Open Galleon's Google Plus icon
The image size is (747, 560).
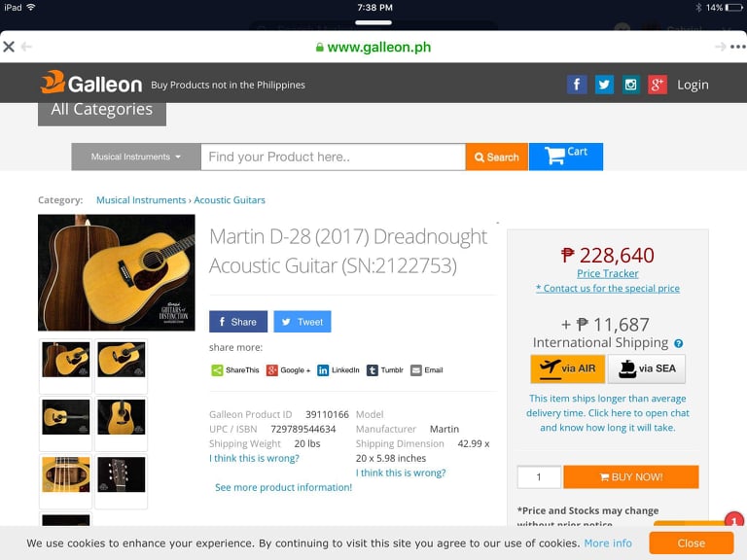(x=658, y=85)
